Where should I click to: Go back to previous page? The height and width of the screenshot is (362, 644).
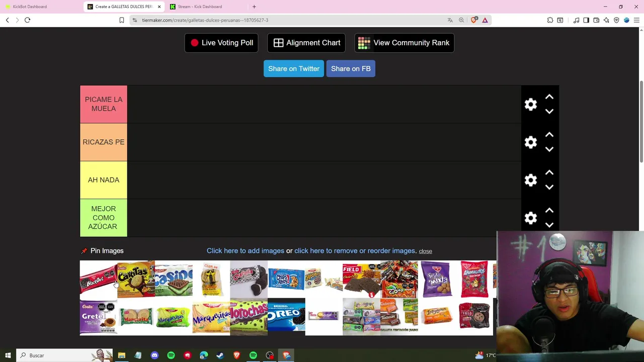click(7, 20)
